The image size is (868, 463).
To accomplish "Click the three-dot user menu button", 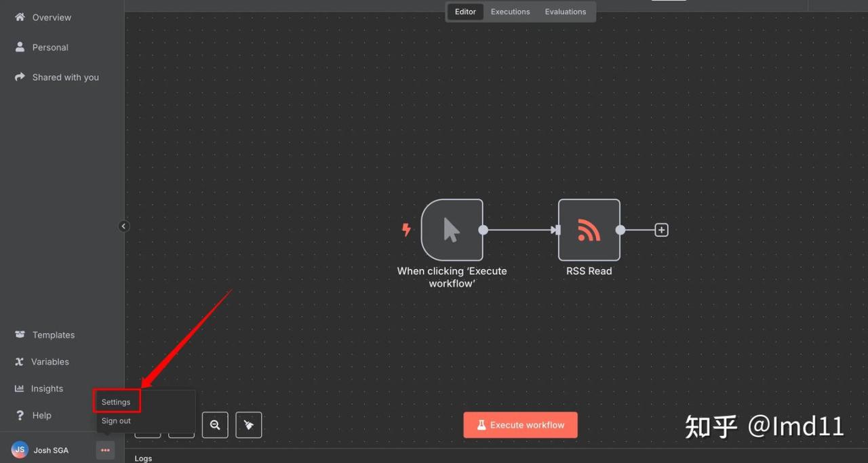I will pos(105,450).
